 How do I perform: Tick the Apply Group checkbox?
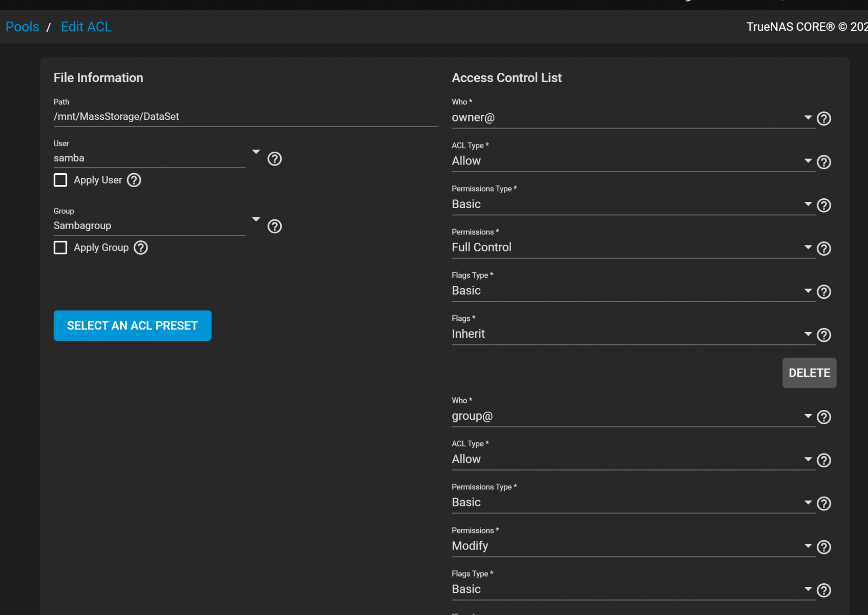click(x=60, y=248)
